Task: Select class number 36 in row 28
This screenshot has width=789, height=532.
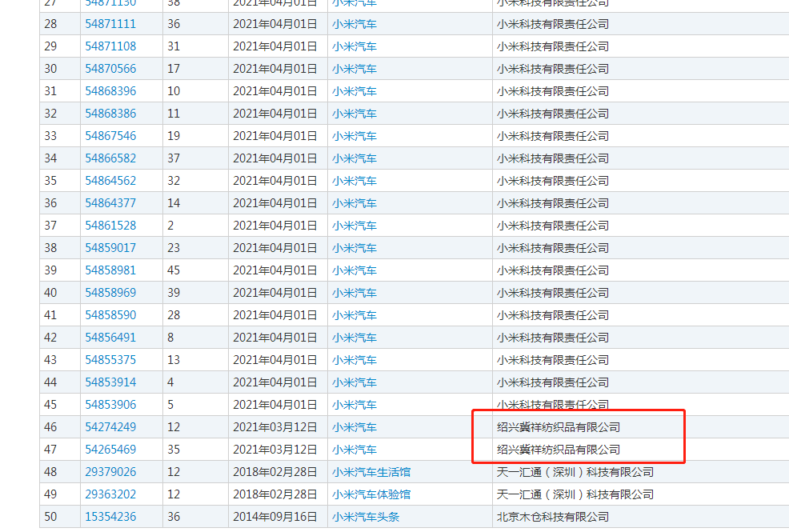Action: coord(174,24)
